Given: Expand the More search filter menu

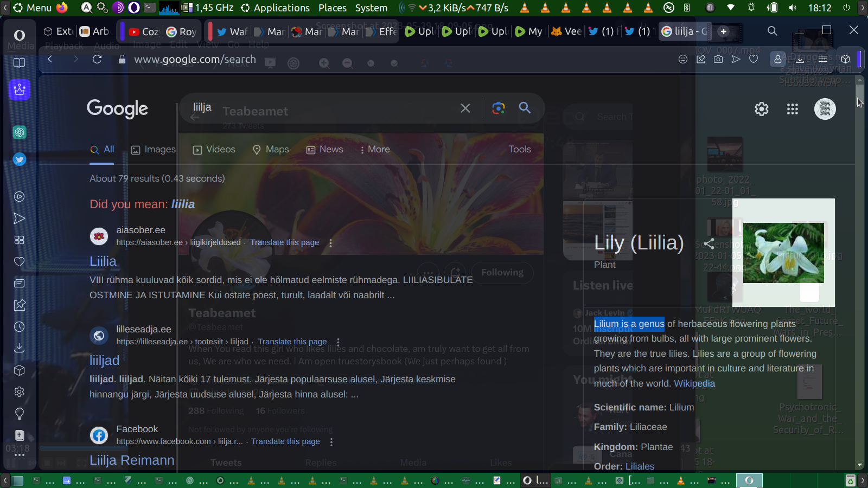Looking at the screenshot, I should click(375, 149).
